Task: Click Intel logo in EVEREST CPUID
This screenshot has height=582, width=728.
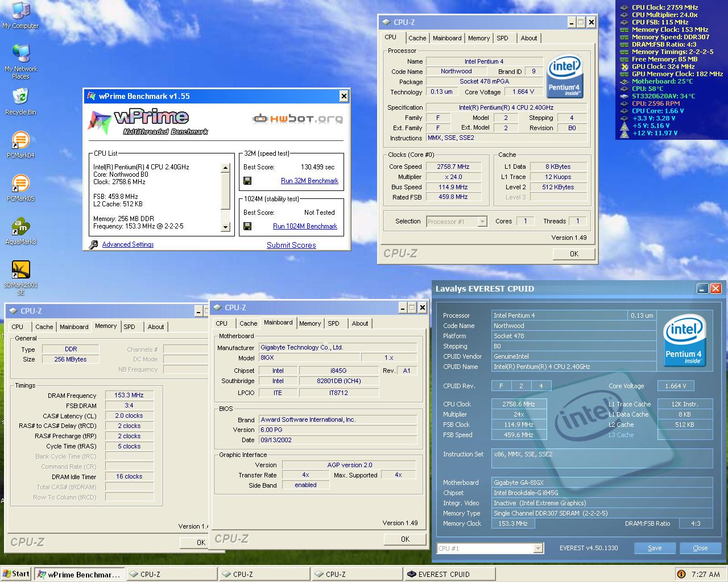Action: (x=684, y=340)
